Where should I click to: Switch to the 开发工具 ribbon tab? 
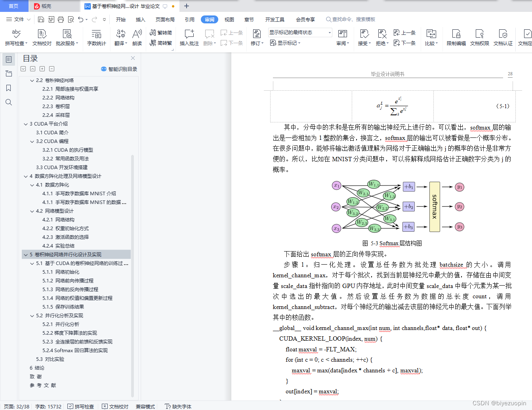[x=275, y=19]
